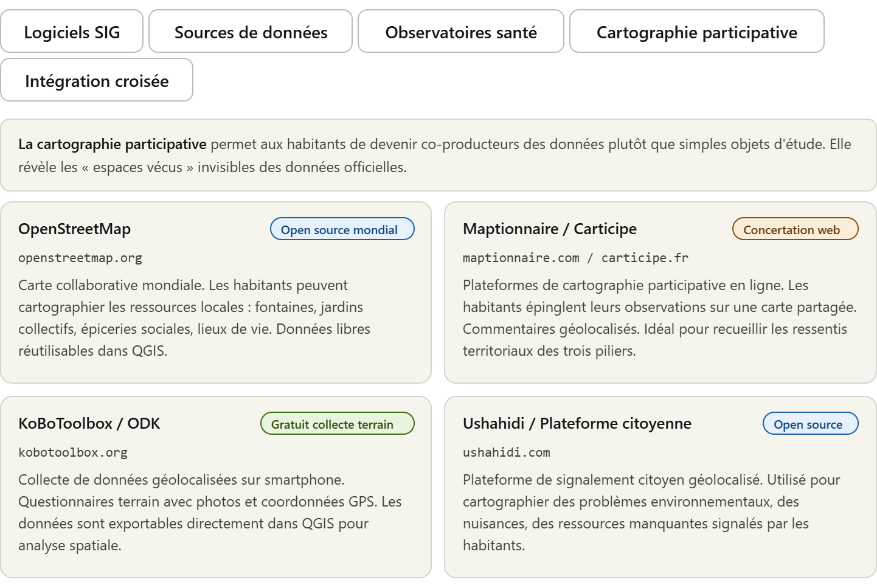
Task: Click the KoBoToolbox / ODK heading
Action: point(89,424)
